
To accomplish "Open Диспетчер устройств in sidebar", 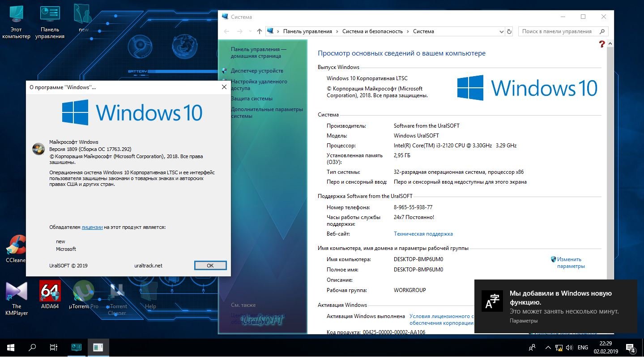I will pos(257,70).
